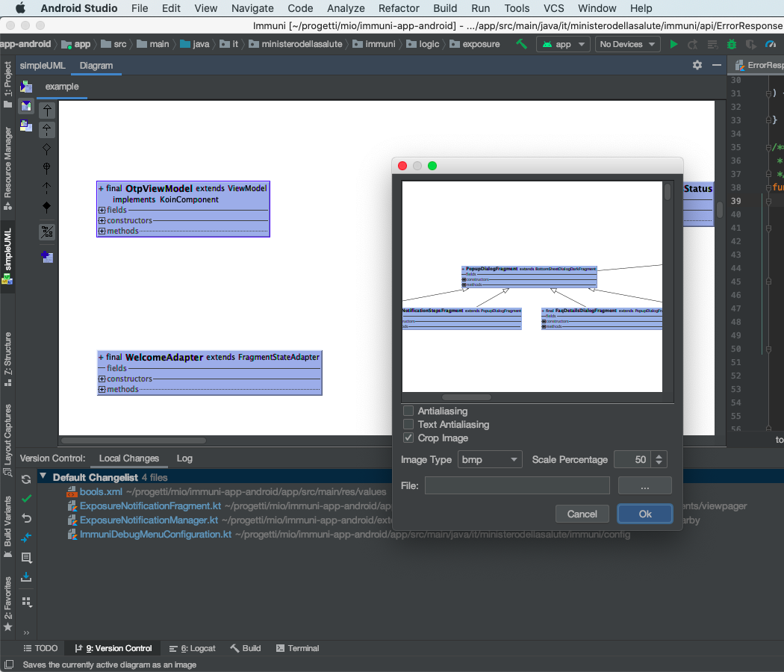Click Ok in the save image dialog
The width and height of the screenshot is (784, 672).
tap(645, 514)
